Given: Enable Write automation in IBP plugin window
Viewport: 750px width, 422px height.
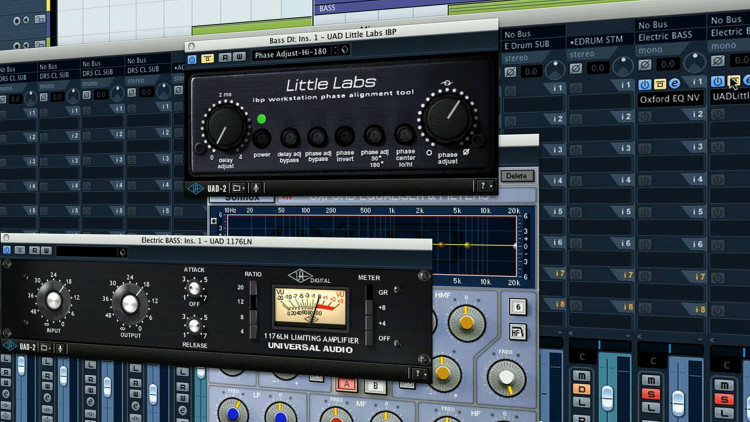Looking at the screenshot, I should (239, 56).
